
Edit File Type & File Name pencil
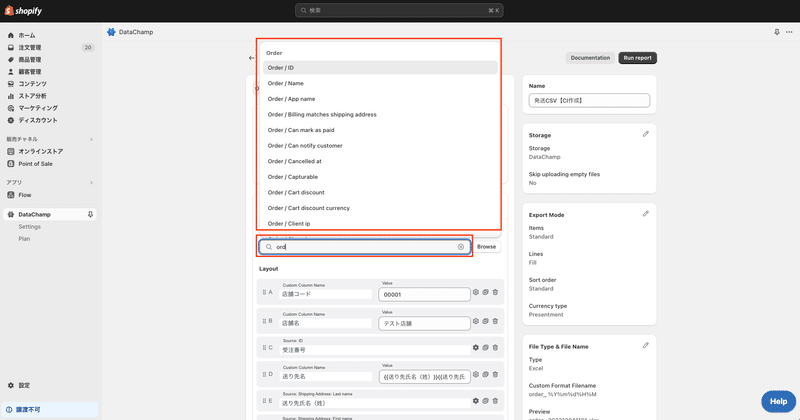pyautogui.click(x=645, y=345)
